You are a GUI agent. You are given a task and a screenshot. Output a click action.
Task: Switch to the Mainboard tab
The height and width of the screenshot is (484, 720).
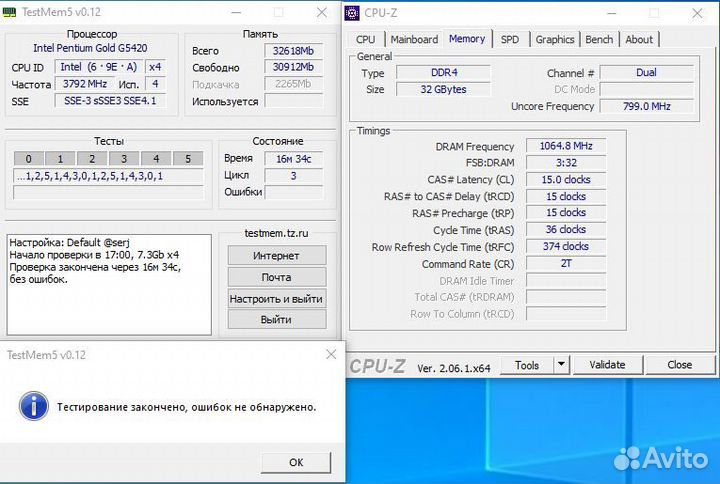414,39
